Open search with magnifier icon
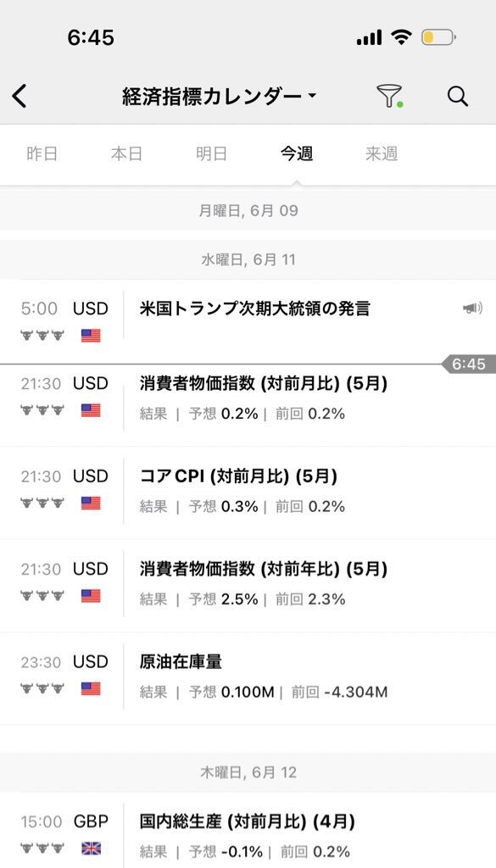 458,96
